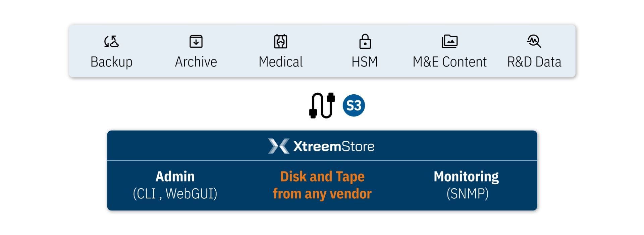Screen dimensions: 644x235
Task: Select the Archive label
Action: pyautogui.click(x=196, y=62)
